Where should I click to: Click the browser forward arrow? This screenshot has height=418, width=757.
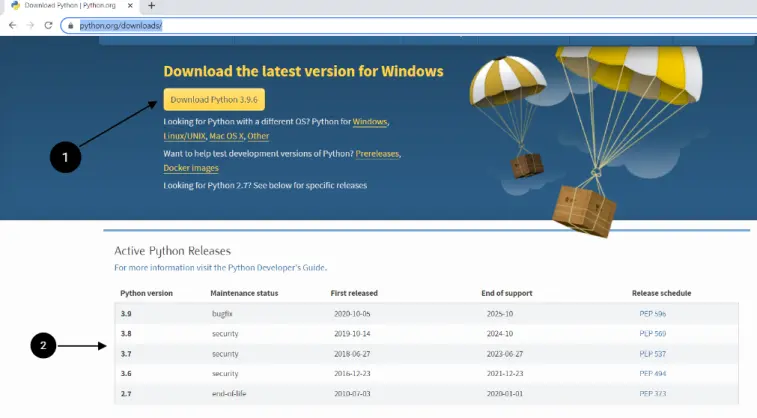pos(30,25)
